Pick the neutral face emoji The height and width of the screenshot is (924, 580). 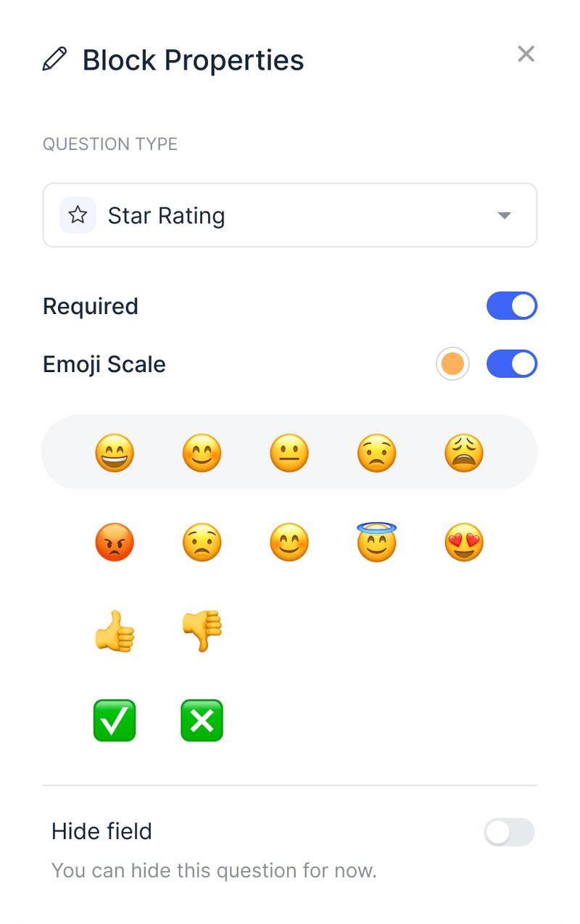click(289, 453)
